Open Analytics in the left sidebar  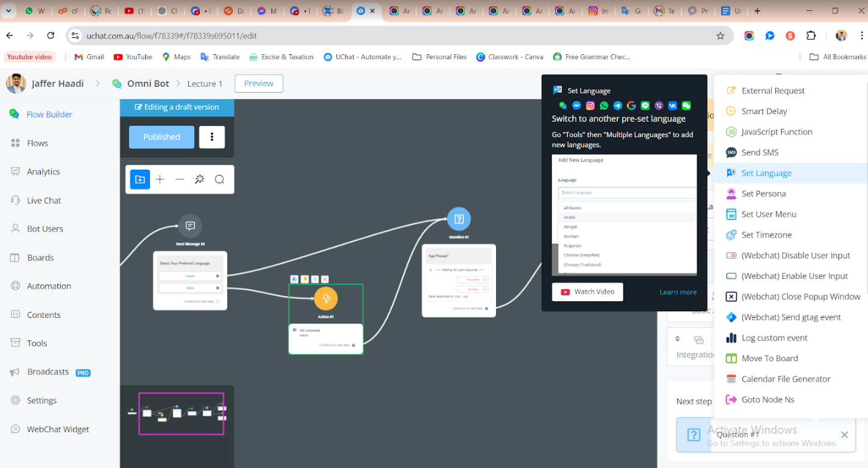point(43,171)
